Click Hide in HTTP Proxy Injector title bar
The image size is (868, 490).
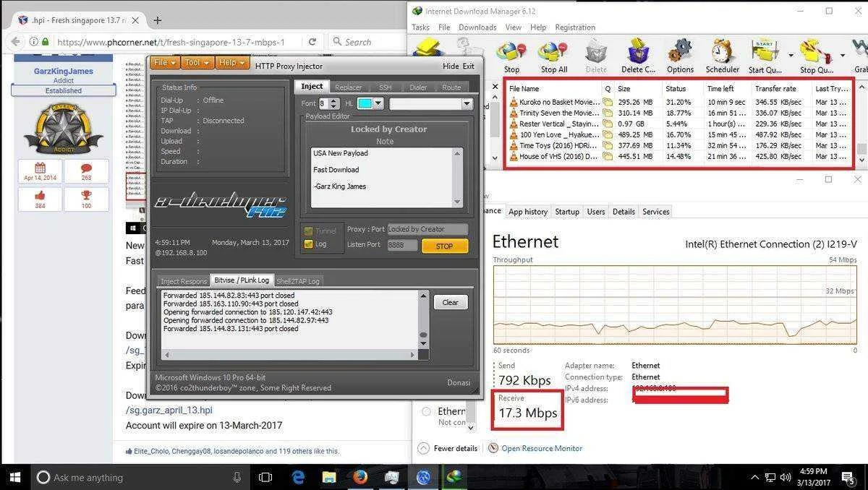(x=451, y=66)
